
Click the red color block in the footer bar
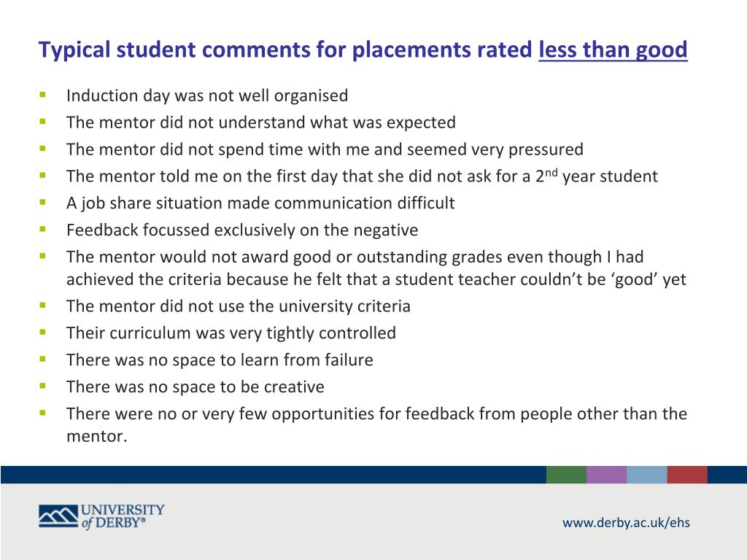687,475
